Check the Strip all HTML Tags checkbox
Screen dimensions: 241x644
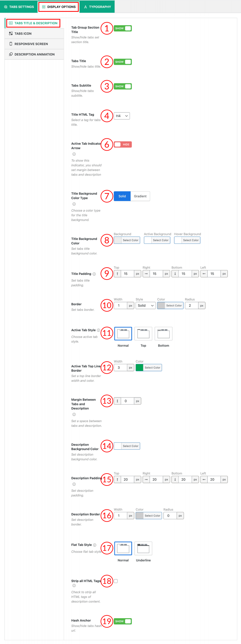pyautogui.click(x=115, y=581)
